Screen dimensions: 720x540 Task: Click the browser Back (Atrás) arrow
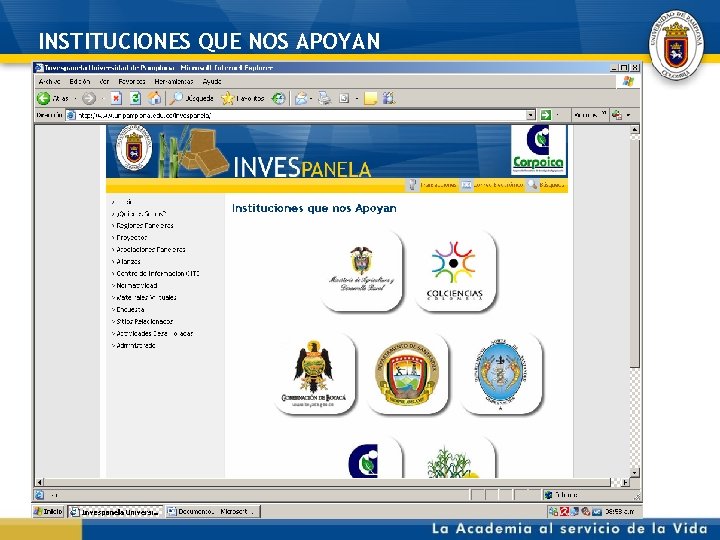[x=44, y=98]
